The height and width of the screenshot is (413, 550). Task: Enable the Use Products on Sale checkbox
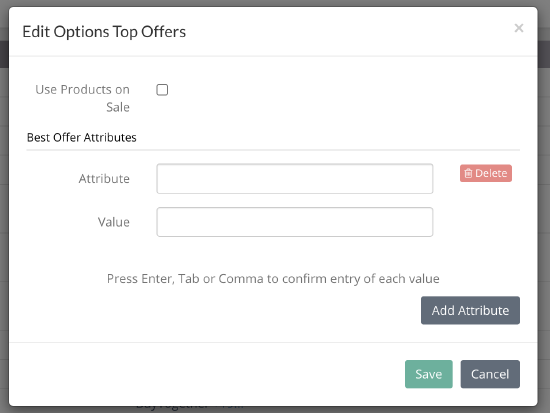click(x=162, y=90)
